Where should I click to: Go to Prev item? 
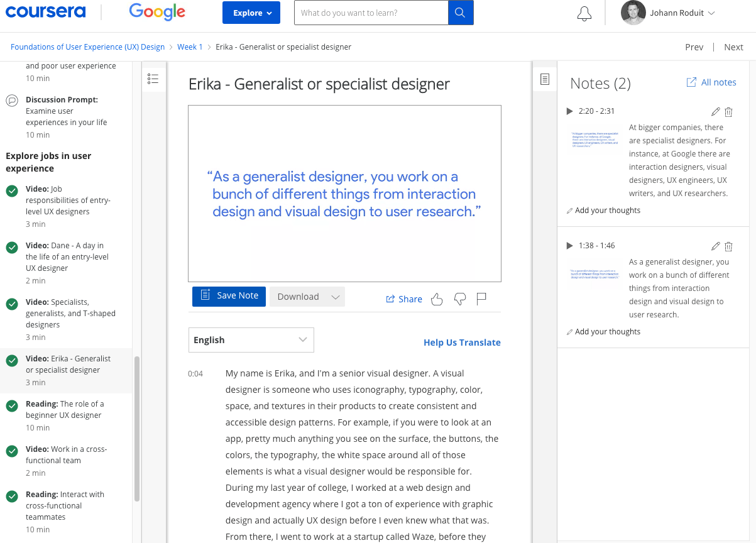pyautogui.click(x=694, y=47)
